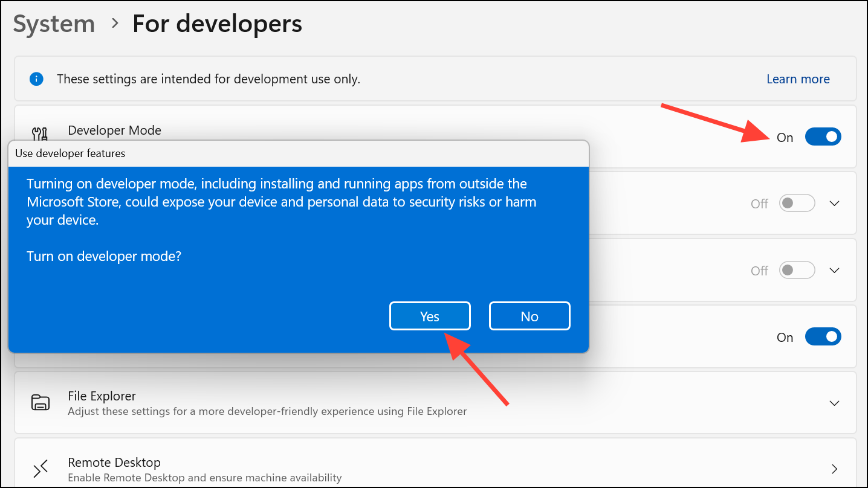The width and height of the screenshot is (868, 488).
Task: Select System in the breadcrumb navigation
Action: click(x=53, y=24)
